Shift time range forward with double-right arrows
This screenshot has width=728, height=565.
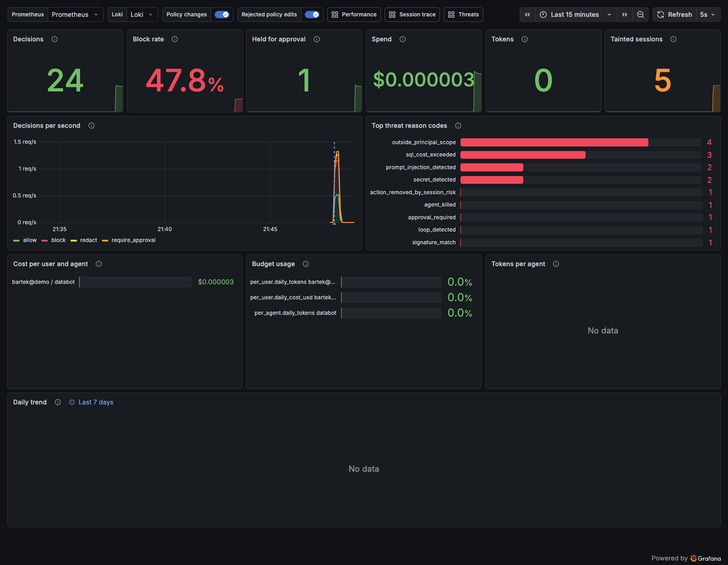tap(625, 15)
